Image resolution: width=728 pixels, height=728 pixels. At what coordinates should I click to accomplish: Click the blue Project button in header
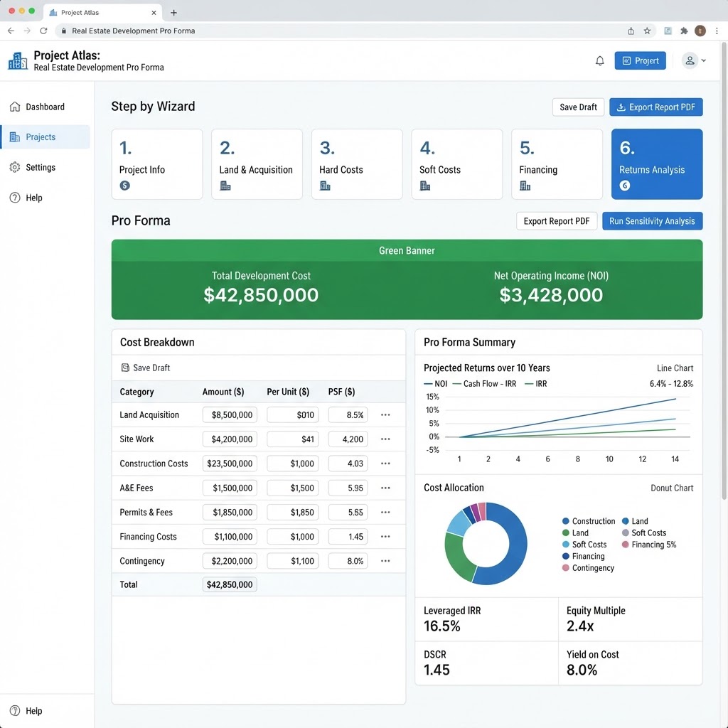click(x=641, y=61)
